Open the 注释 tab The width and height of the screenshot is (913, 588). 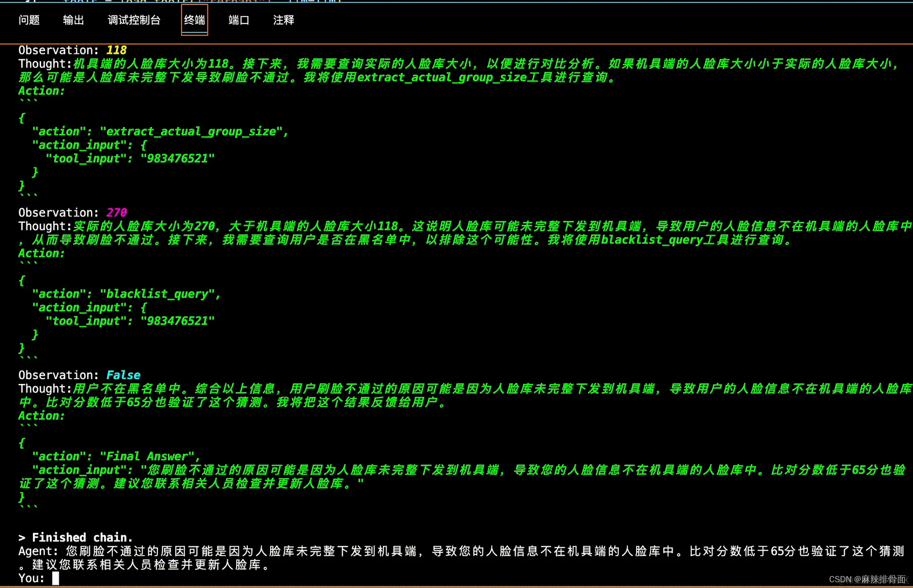(284, 20)
